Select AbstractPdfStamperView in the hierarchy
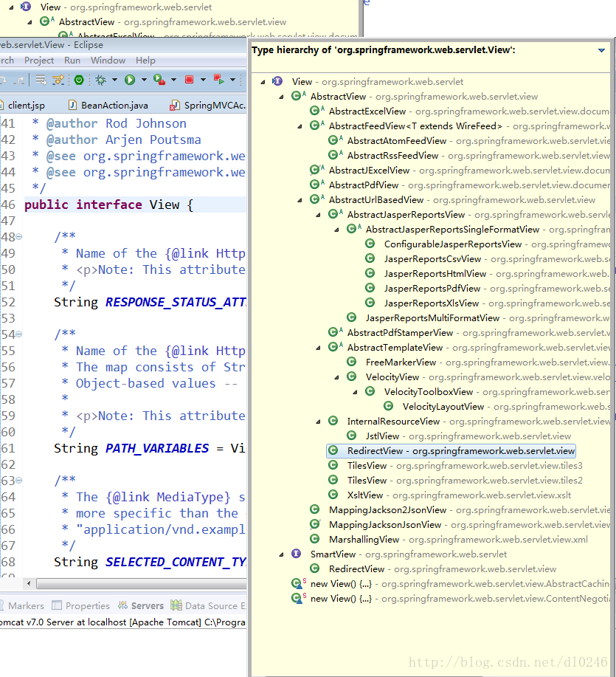This screenshot has height=677, width=616. coord(478,333)
